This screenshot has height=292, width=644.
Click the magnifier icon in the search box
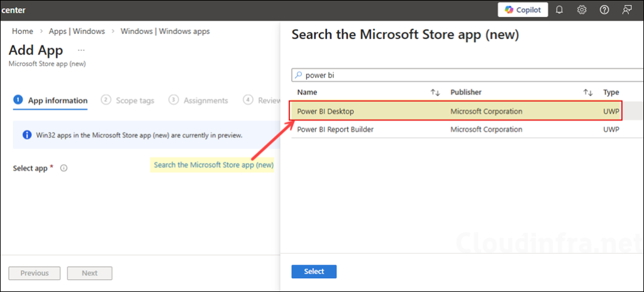pos(299,76)
